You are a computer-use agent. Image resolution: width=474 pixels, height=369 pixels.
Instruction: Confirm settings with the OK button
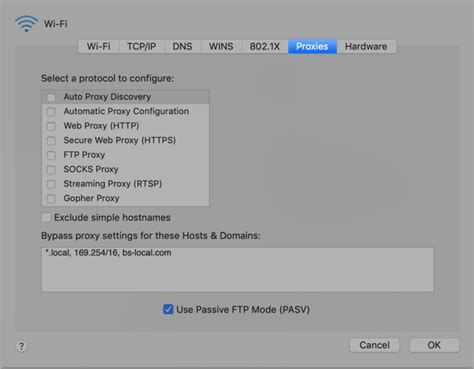[434, 345]
